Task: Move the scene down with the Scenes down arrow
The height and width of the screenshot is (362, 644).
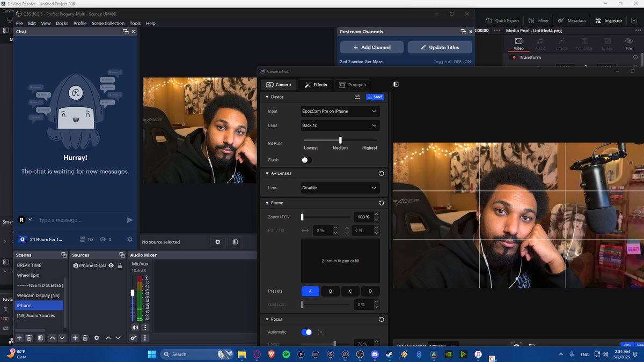Action: pos(62,338)
